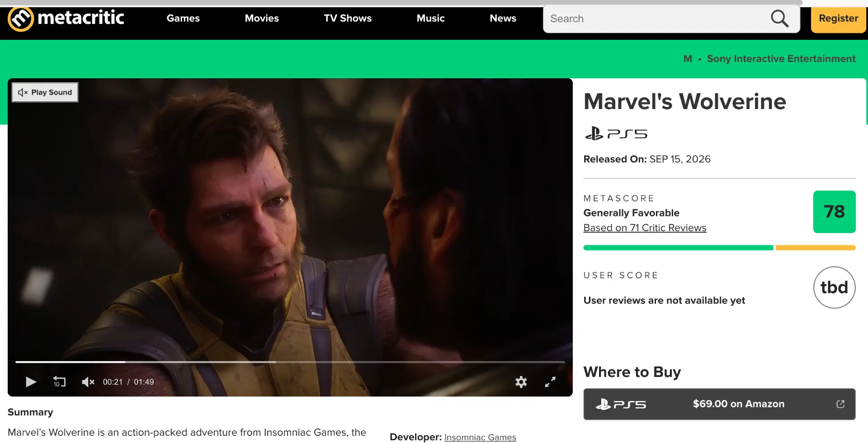Open the Music menu
Viewport: 868px width, 443px height.
[x=430, y=19]
